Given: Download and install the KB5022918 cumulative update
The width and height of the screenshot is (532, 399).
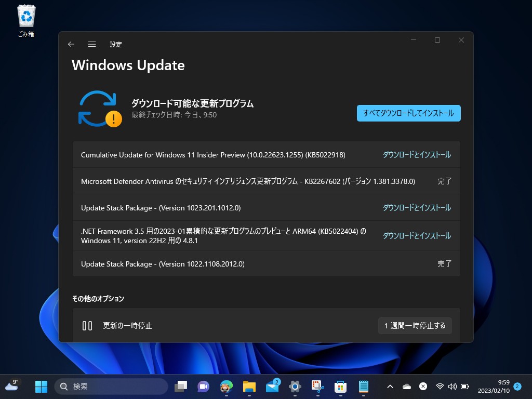Looking at the screenshot, I should (x=418, y=154).
